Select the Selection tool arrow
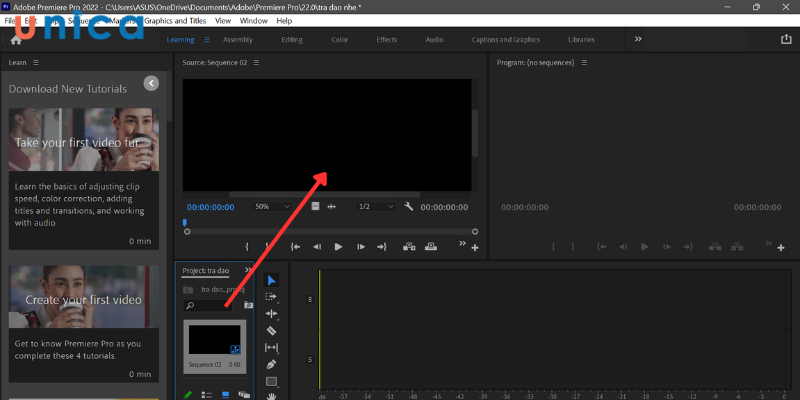 pyautogui.click(x=271, y=280)
